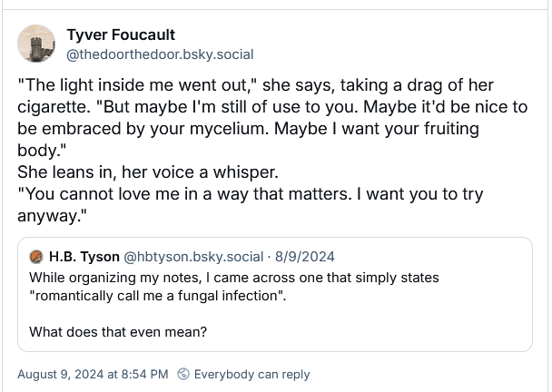Click the reply-settings icon beside Everybody can reply
Image resolution: width=552 pixels, height=392 pixels.
click(x=184, y=374)
